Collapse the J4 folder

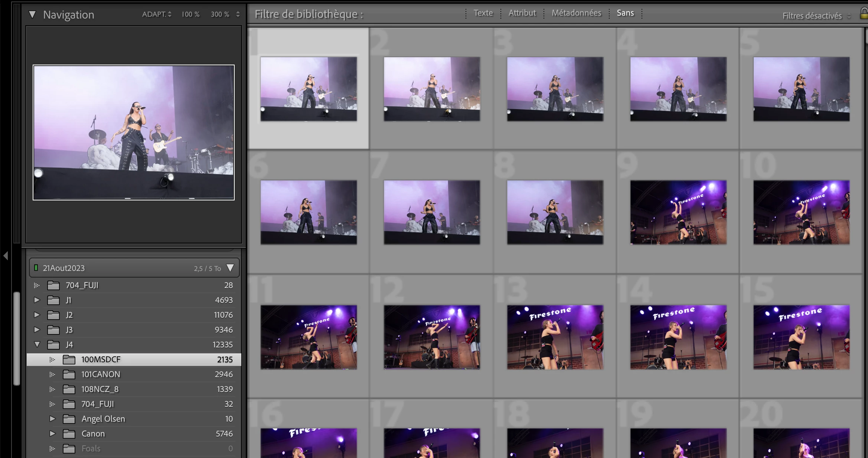point(37,344)
